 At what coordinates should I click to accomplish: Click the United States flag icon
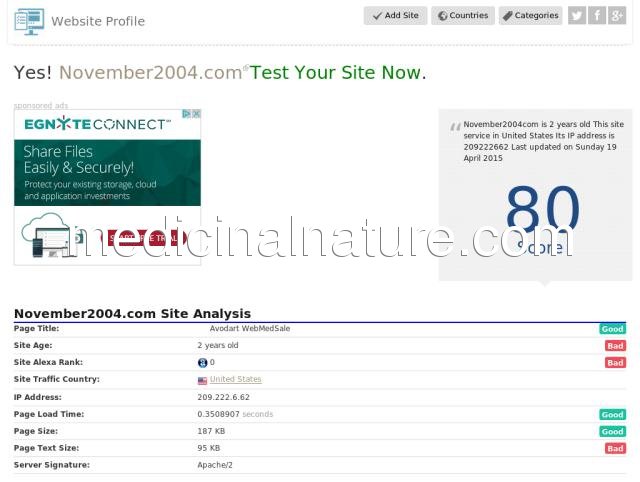click(x=202, y=380)
